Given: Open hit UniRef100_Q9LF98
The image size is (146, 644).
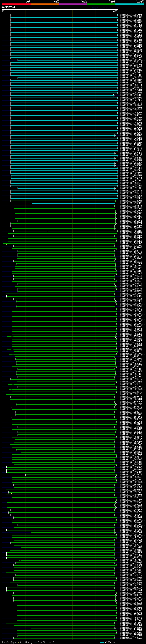Looking at the screenshot, I should 131,15.
